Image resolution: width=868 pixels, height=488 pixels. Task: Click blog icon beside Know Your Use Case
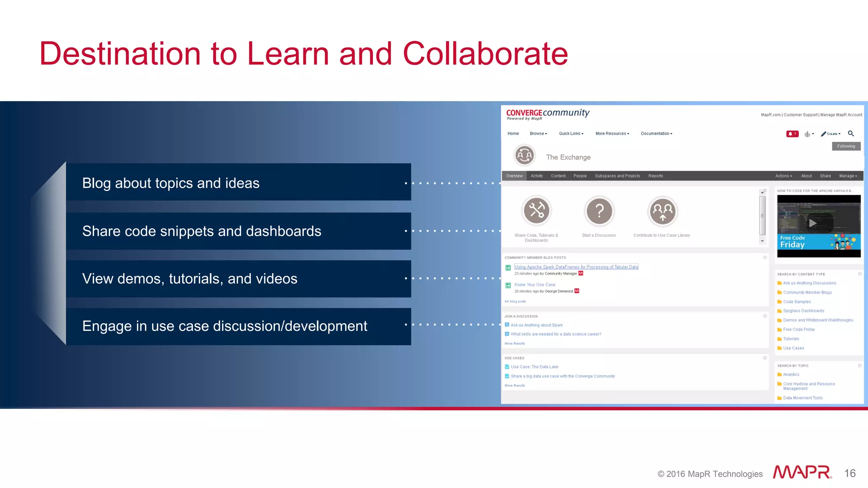pos(508,286)
